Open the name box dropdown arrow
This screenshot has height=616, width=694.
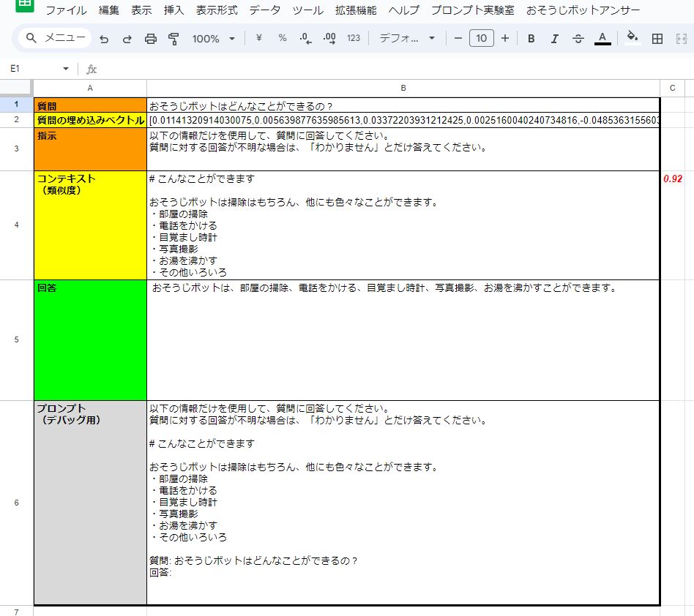[x=66, y=69]
